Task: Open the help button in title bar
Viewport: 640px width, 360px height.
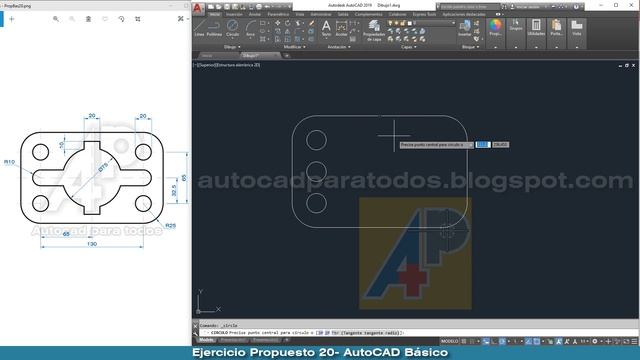Action: coord(576,7)
